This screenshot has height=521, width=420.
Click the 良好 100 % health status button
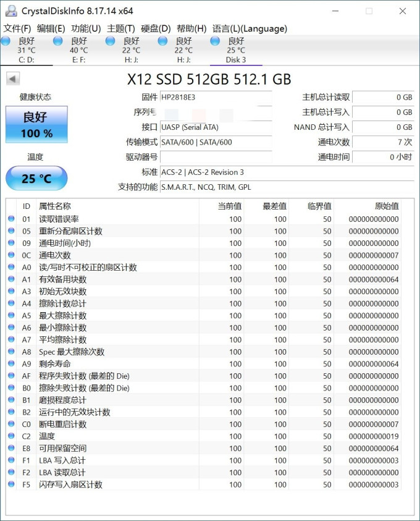36,125
